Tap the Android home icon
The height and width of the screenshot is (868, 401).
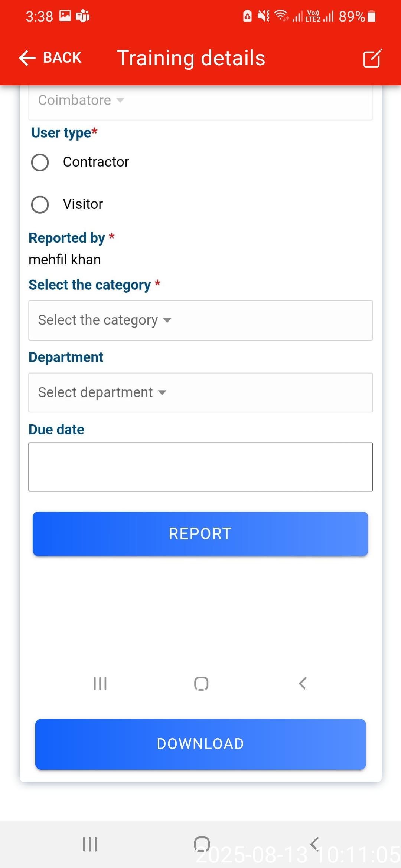tap(202, 844)
